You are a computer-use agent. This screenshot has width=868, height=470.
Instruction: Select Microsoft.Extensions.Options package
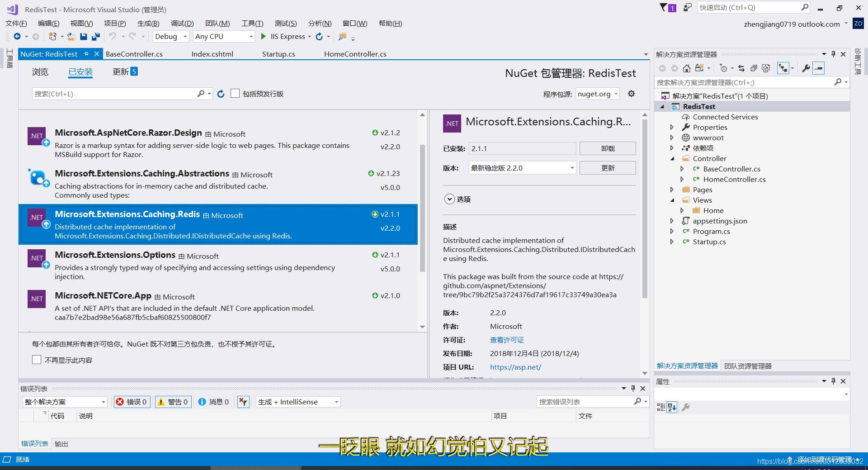pyautogui.click(x=218, y=265)
